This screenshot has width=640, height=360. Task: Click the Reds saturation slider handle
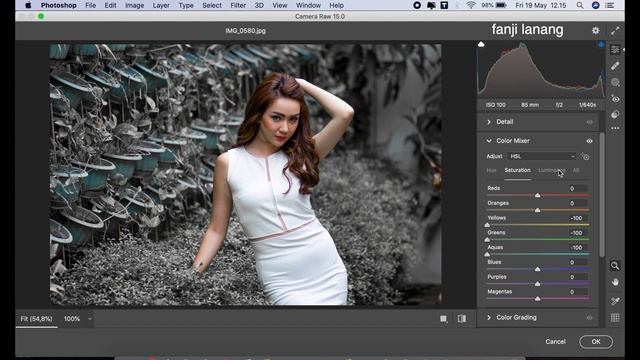pyautogui.click(x=538, y=196)
